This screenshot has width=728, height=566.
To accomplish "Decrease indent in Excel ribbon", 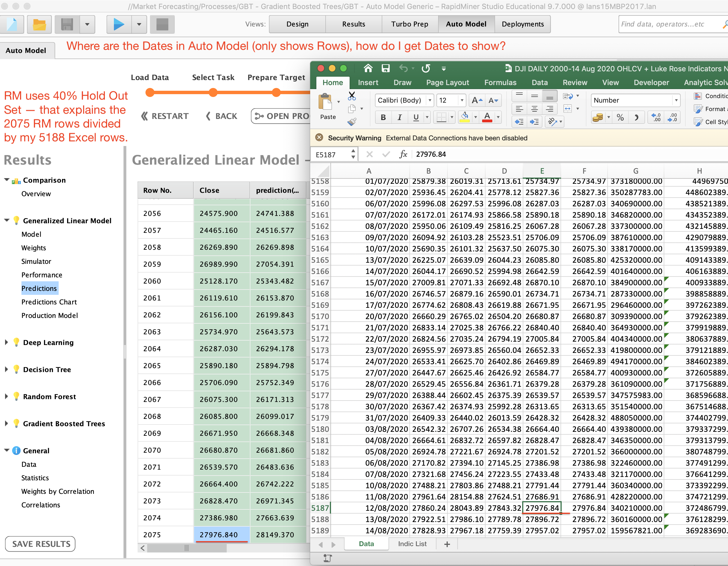I will pyautogui.click(x=519, y=122).
